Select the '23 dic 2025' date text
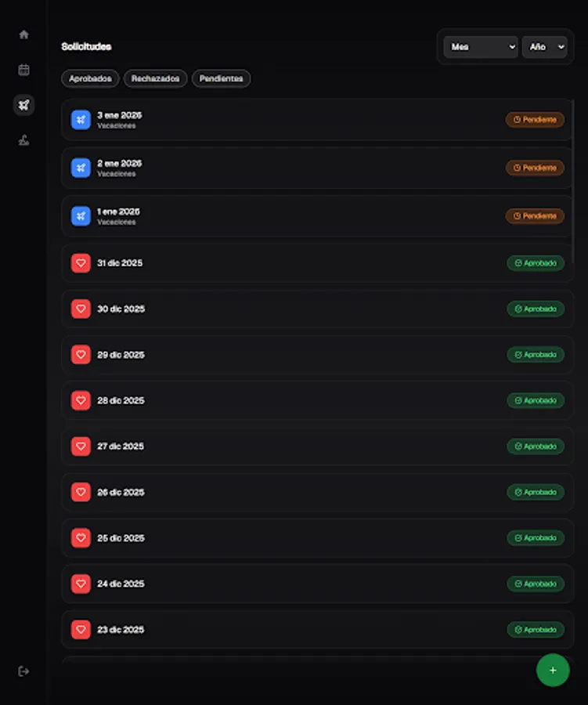This screenshot has height=705, width=588. [x=121, y=630]
